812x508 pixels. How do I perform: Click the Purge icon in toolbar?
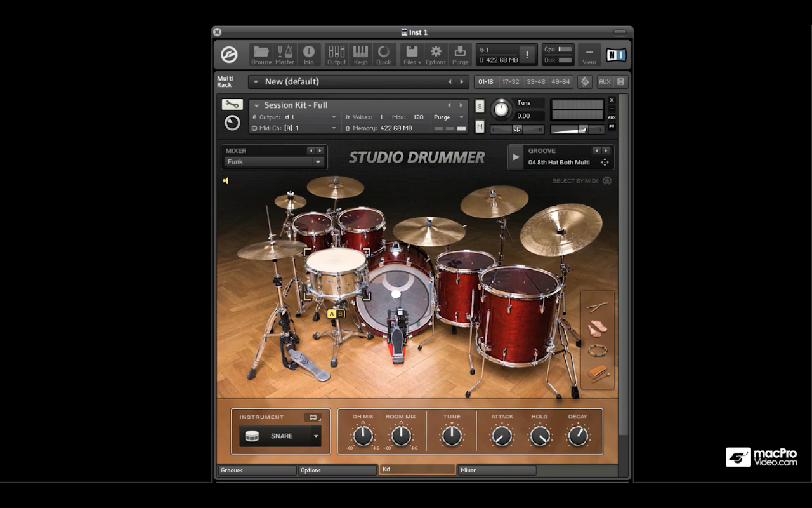(461, 54)
